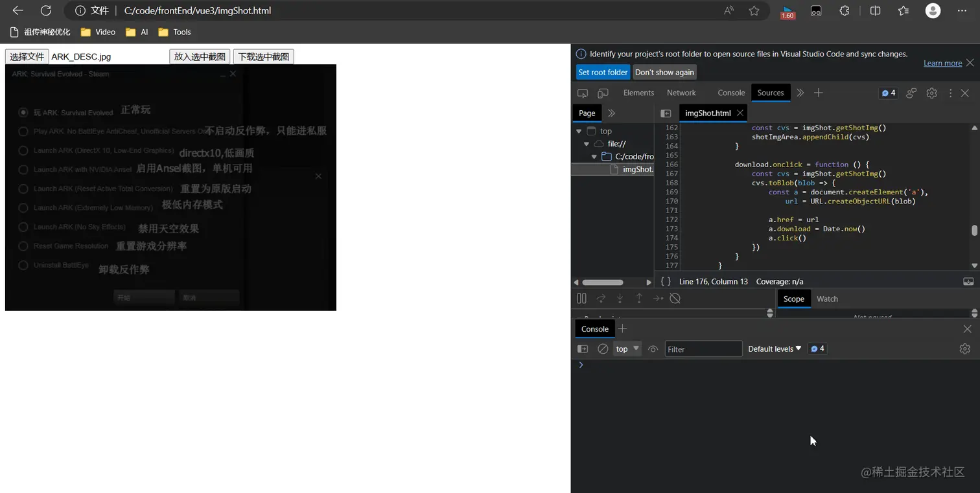Open DevTools customize three-dot menu
Screen dimensions: 980x493
tap(950, 93)
